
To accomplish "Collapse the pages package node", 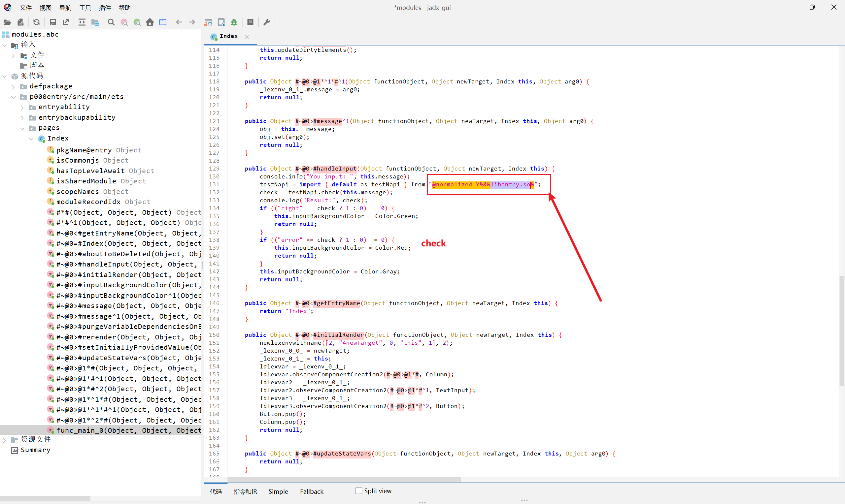I will point(22,128).
